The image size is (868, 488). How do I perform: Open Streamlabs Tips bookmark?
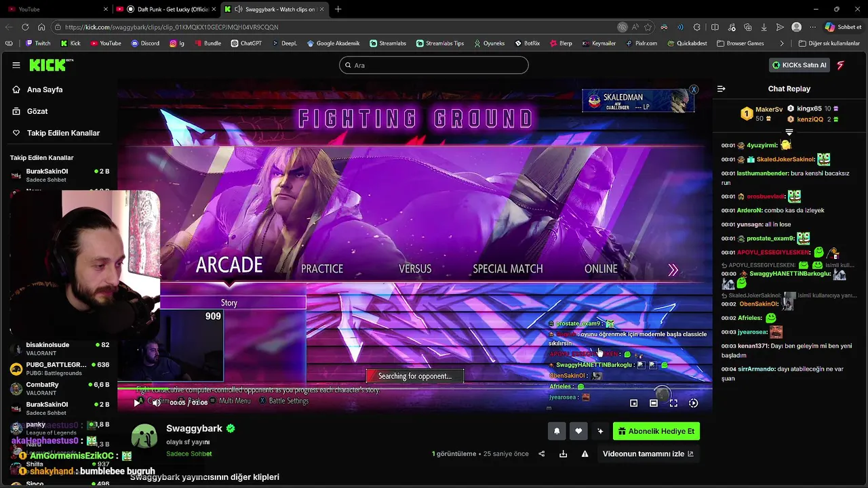[440, 43]
